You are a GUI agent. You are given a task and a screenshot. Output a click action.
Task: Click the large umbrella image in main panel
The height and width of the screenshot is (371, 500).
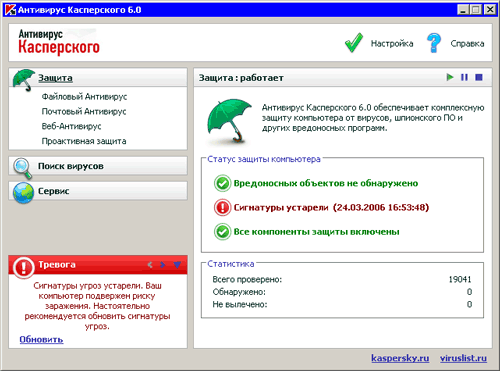tap(230, 121)
